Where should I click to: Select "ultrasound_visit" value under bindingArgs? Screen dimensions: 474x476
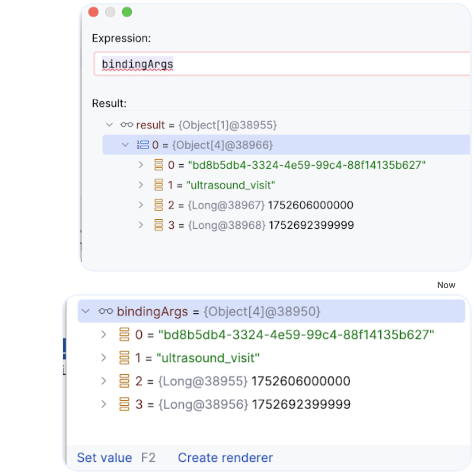coord(208,358)
